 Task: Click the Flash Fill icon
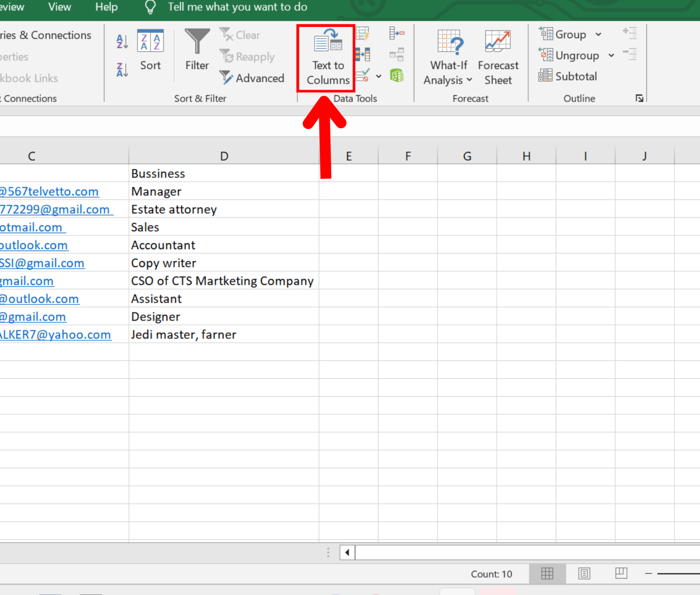click(363, 34)
